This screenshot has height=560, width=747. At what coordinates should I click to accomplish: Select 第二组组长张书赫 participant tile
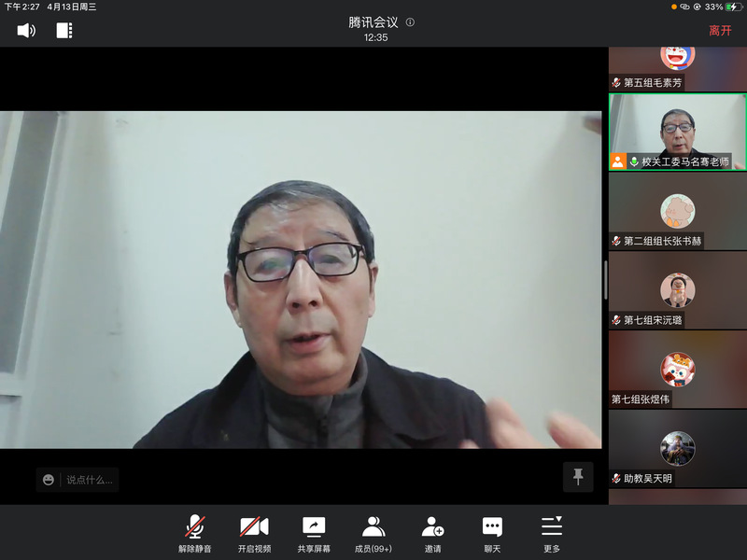pyautogui.click(x=677, y=212)
